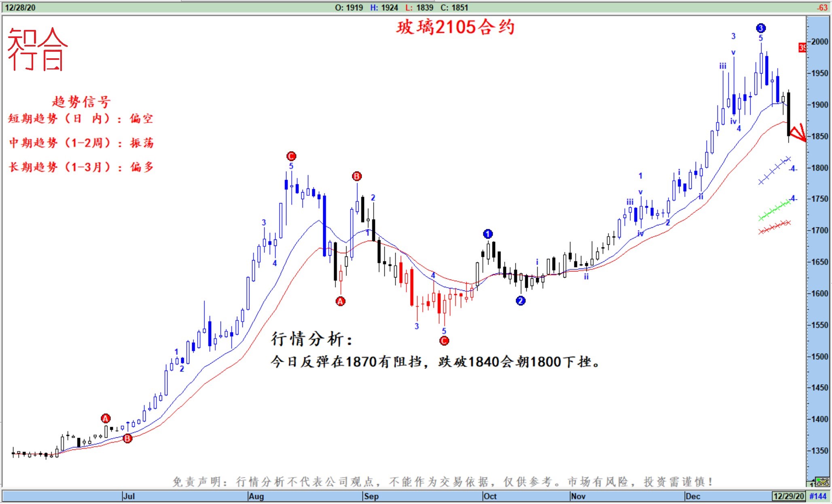This screenshot has height=504, width=832.
Task: Click the #144 bar count label
Action: point(818,496)
